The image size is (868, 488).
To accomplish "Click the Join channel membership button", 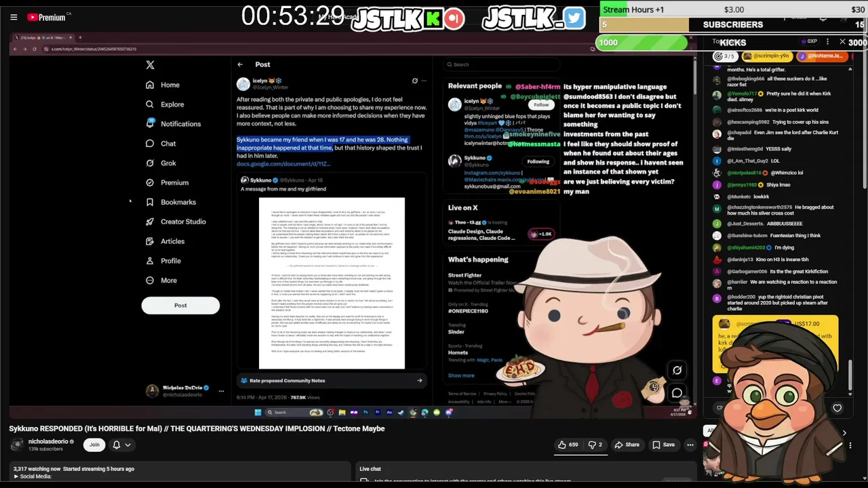I will pyautogui.click(x=94, y=445).
